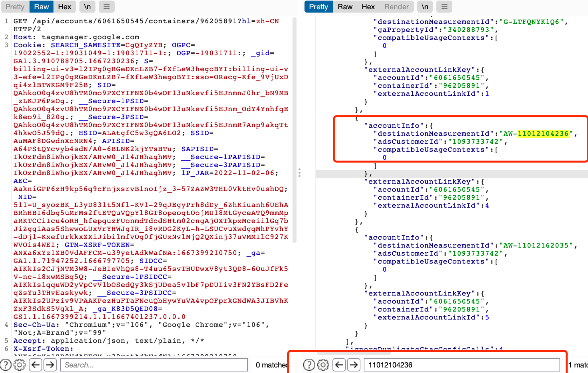This screenshot has width=588, height=373.
Task: Open response pane hamburger options menu
Action: [x=444, y=7]
